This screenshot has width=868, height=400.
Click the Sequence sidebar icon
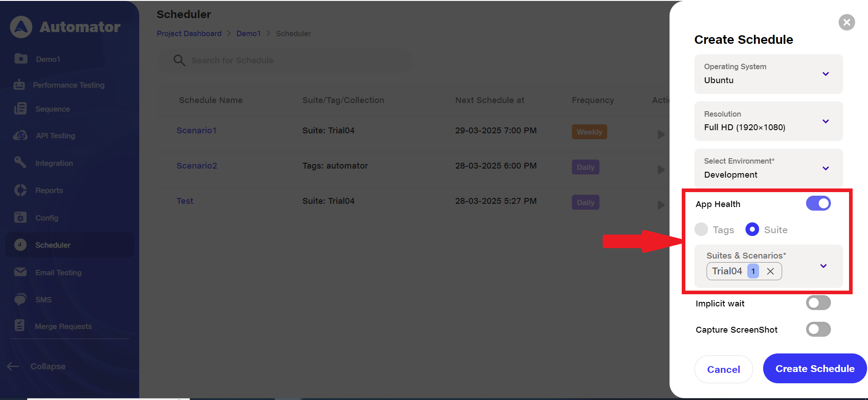(x=20, y=108)
